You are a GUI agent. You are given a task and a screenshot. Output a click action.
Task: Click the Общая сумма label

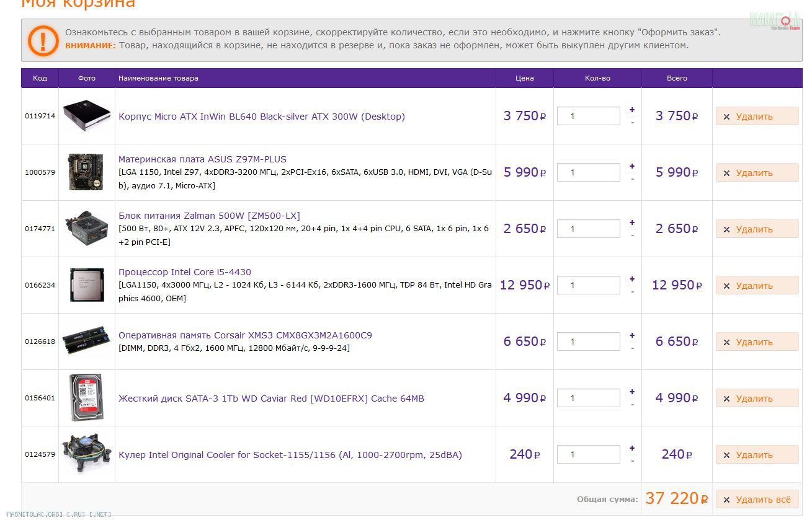(607, 500)
